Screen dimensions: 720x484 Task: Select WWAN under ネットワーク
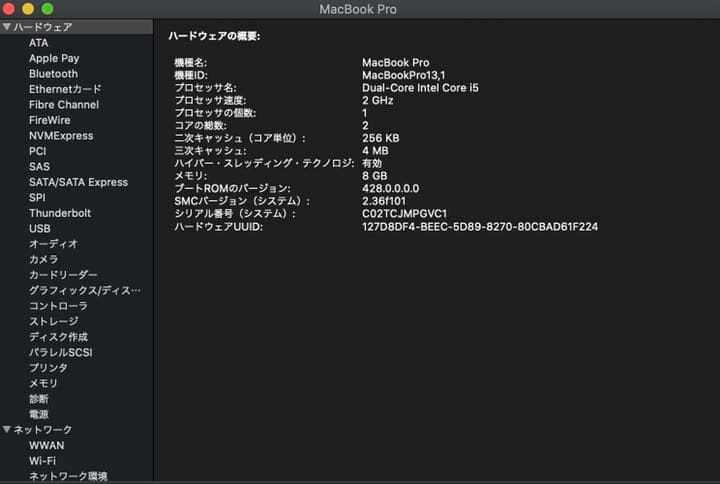tap(46, 445)
